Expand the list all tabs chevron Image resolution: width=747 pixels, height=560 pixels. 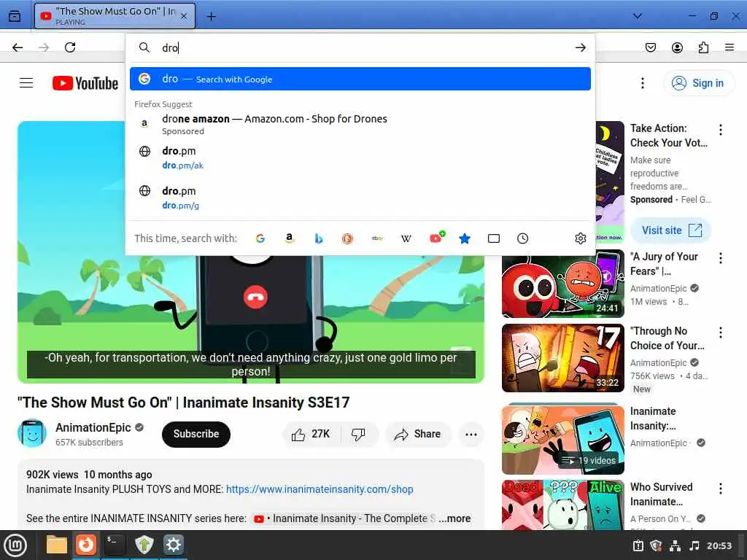point(637,16)
